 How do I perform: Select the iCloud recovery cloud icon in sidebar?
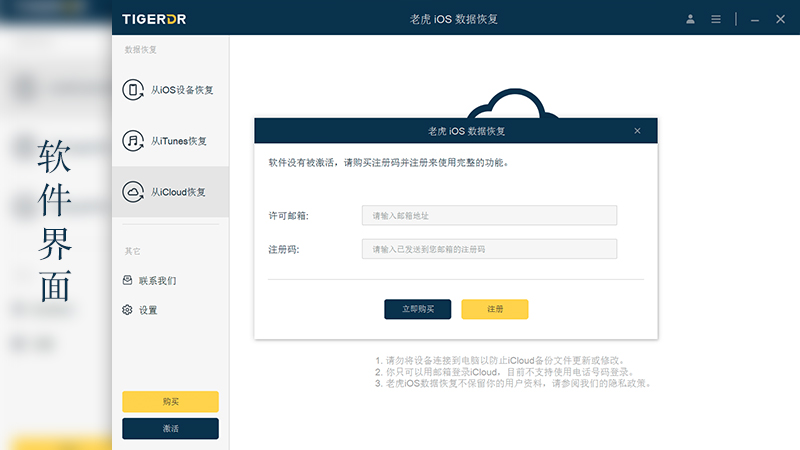coord(132,192)
